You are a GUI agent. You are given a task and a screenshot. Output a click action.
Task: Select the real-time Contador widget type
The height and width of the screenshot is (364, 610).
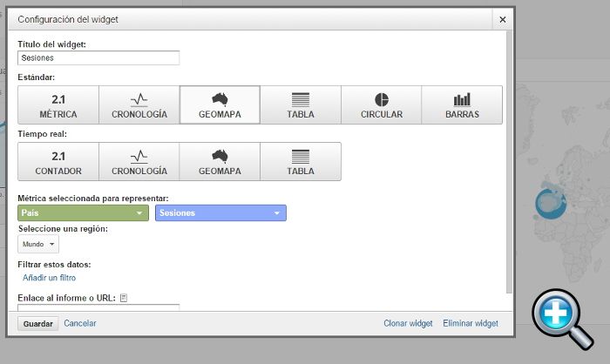point(58,161)
